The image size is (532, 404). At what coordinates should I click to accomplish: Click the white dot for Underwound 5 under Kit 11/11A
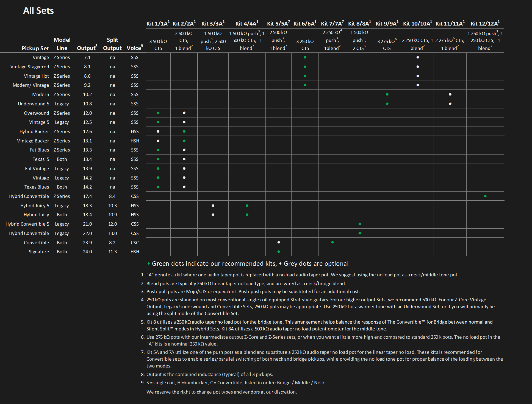pyautogui.click(x=450, y=104)
